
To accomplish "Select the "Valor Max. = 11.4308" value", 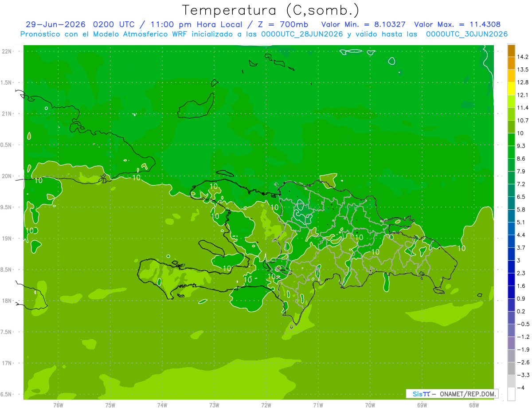I will tap(458, 24).
